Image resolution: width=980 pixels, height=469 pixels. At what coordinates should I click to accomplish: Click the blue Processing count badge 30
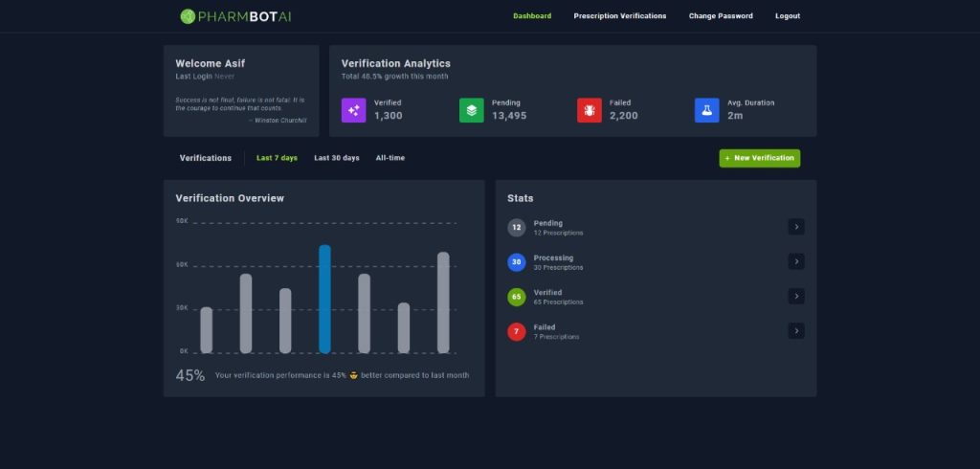pos(517,262)
